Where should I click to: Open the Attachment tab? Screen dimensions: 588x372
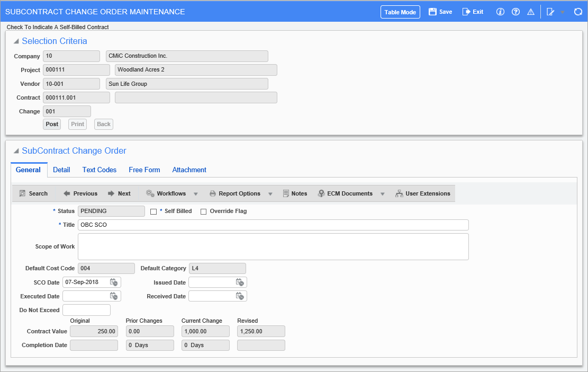[189, 170]
